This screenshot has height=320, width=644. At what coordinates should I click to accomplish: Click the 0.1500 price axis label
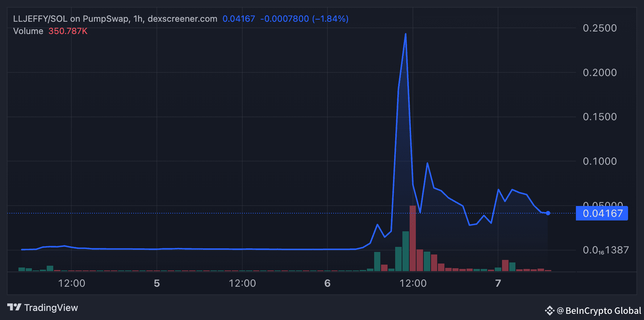click(x=600, y=117)
